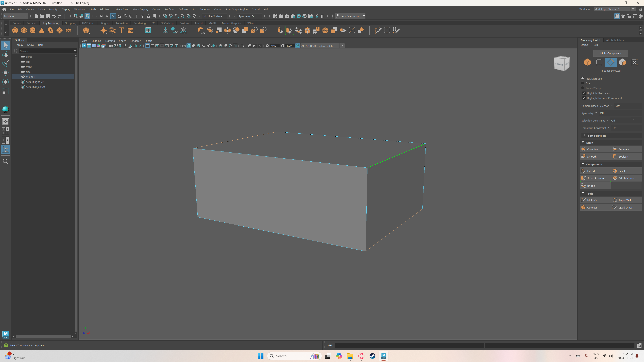644x362 pixels.
Task: Create a polygon cone from the shelf
Action: [42, 31]
